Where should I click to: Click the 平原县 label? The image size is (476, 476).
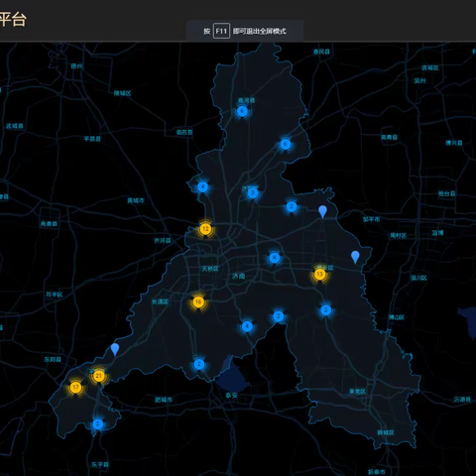pyautogui.click(x=92, y=139)
